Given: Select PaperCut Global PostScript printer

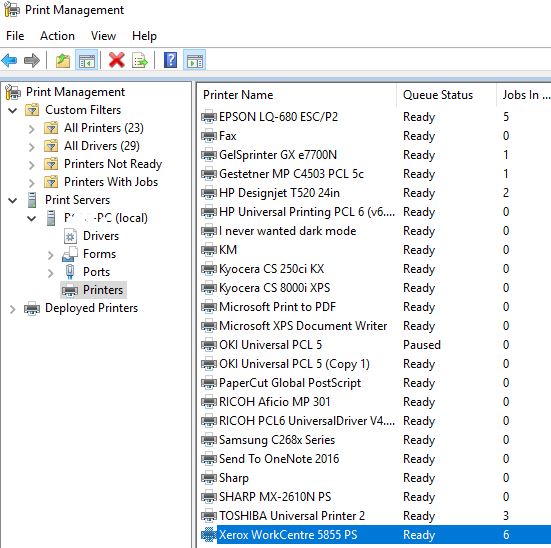Looking at the screenshot, I should (x=290, y=383).
